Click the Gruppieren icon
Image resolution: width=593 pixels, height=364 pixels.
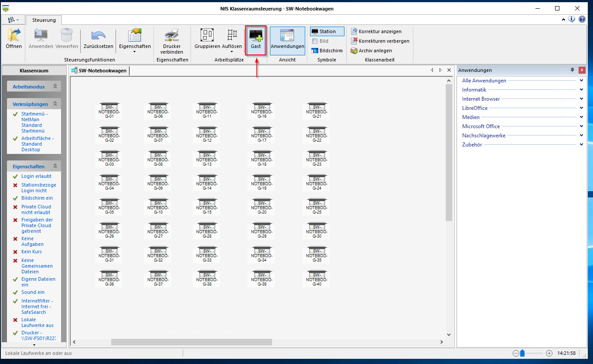[207, 35]
